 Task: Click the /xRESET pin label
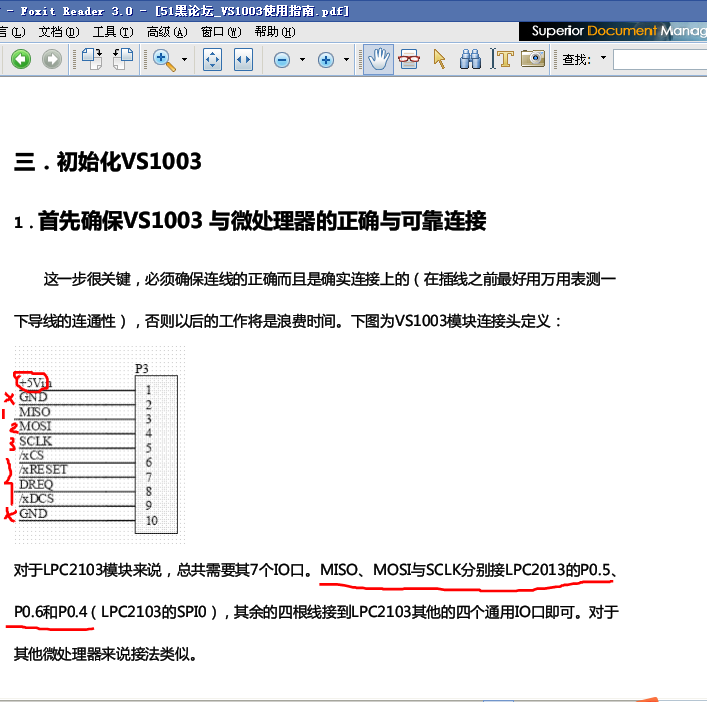click(43, 469)
